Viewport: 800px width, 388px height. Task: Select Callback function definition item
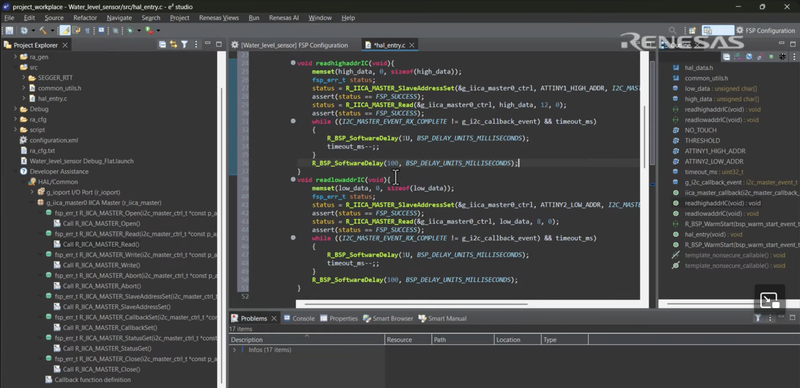[x=88, y=379]
